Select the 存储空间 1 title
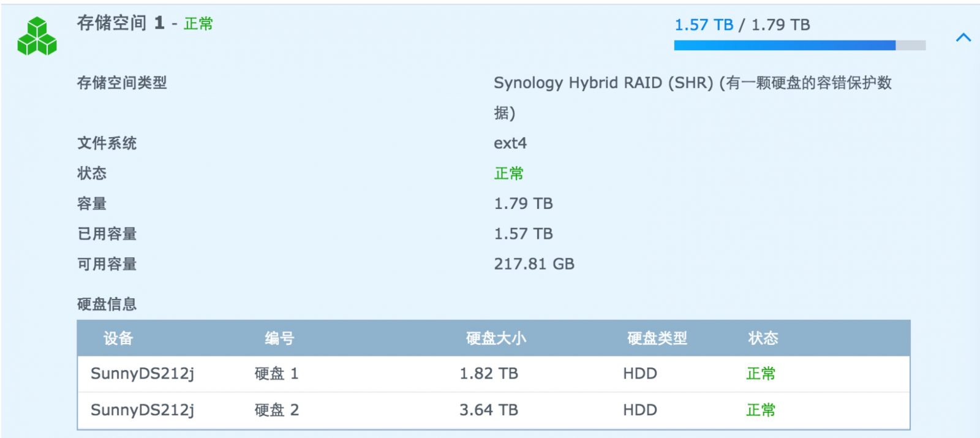The width and height of the screenshot is (980, 438). 121,23
